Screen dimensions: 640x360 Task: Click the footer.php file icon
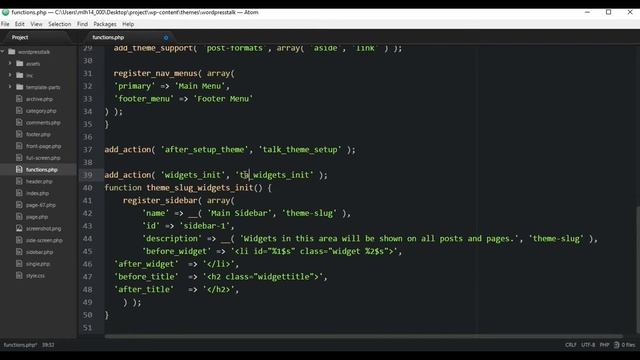19,134
